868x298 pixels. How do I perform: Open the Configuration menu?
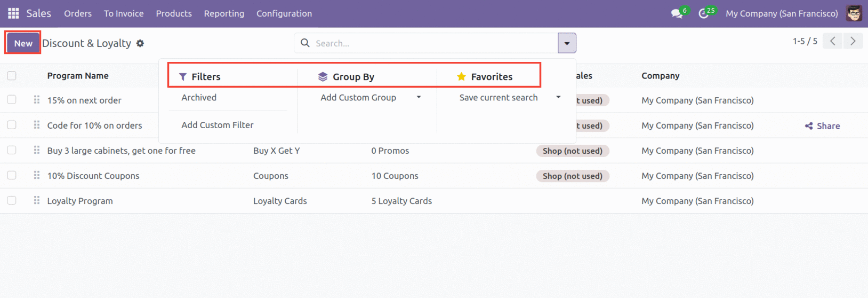[284, 13]
